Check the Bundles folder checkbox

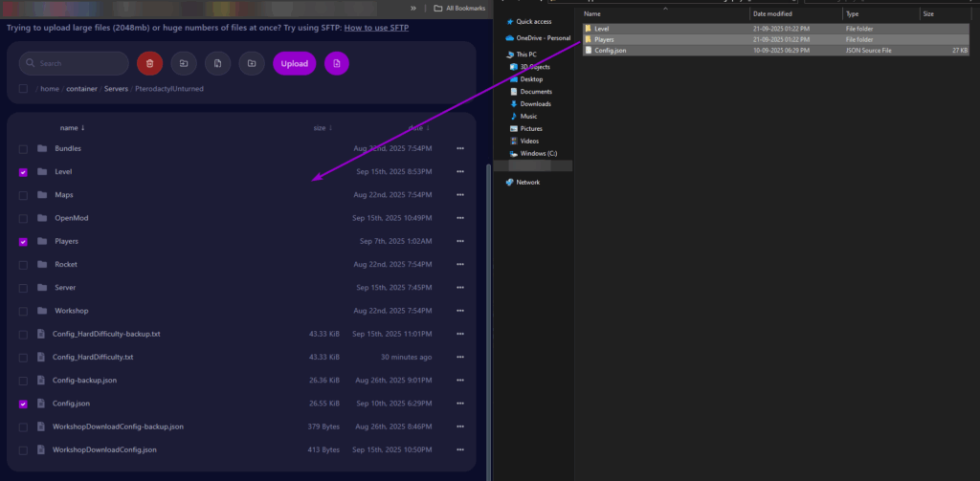(23, 149)
